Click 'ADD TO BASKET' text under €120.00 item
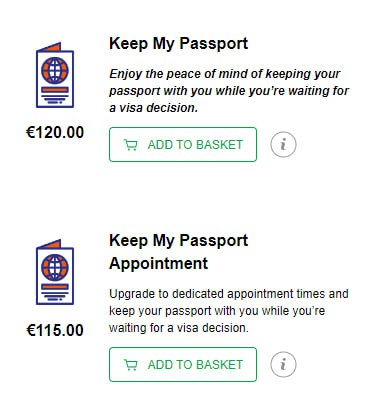The height and width of the screenshot is (409, 376). pos(195,145)
